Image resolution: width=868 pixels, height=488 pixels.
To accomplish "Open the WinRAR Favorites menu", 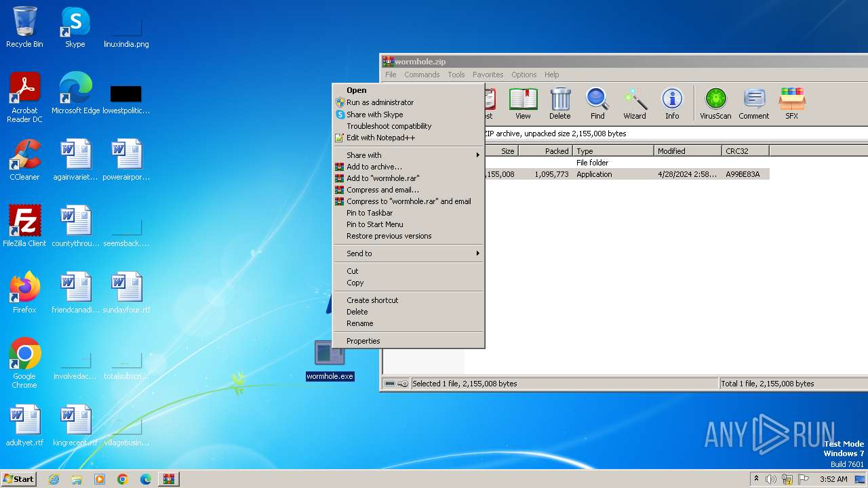I will click(x=488, y=75).
